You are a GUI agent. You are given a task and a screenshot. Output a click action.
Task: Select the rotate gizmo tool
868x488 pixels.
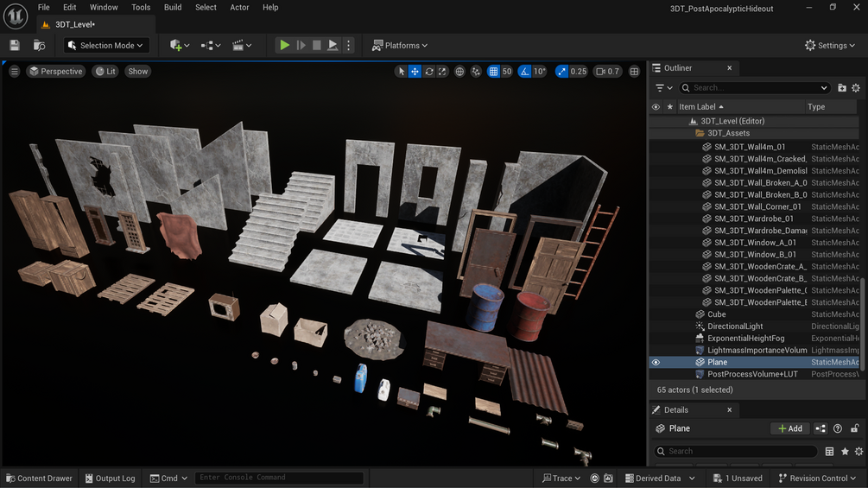429,72
